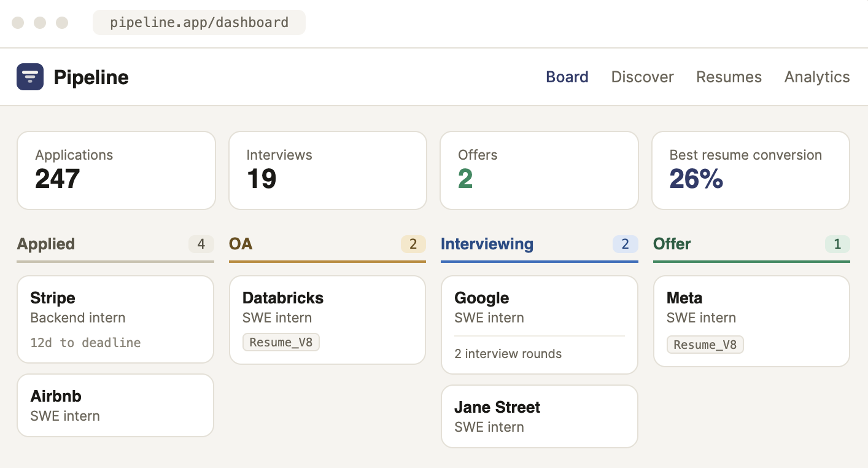868x468 pixels.
Task: Open the Databricks application card
Action: [x=327, y=320]
